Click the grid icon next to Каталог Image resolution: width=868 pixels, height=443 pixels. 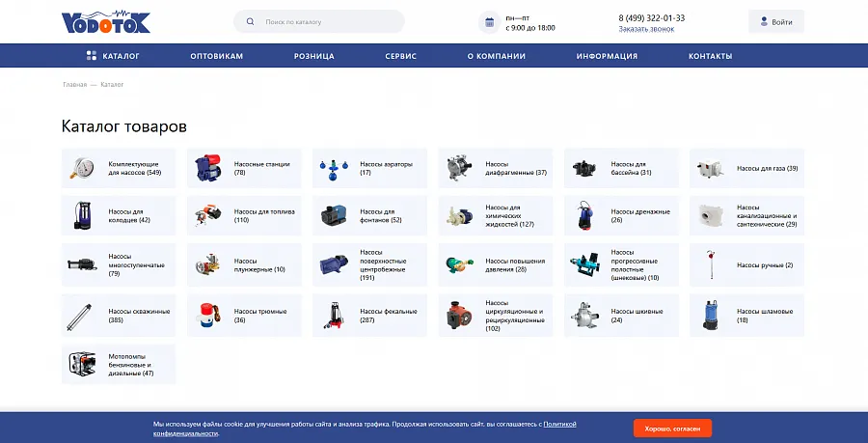[x=92, y=55]
